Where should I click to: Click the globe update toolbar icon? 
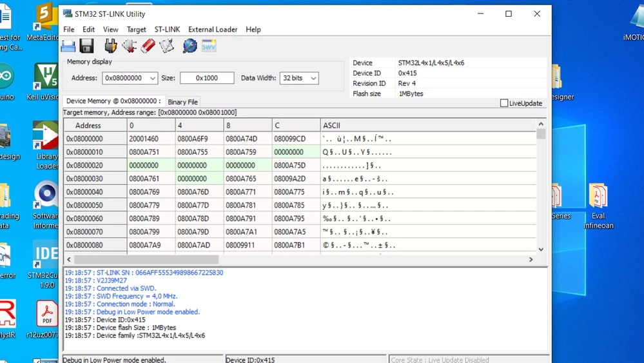(x=190, y=46)
